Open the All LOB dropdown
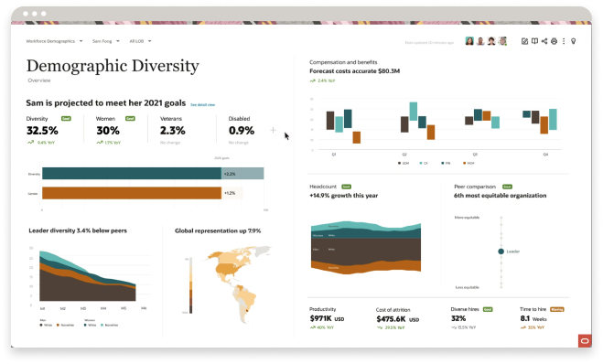Image resolution: width=603 pixels, height=364 pixels. point(140,41)
